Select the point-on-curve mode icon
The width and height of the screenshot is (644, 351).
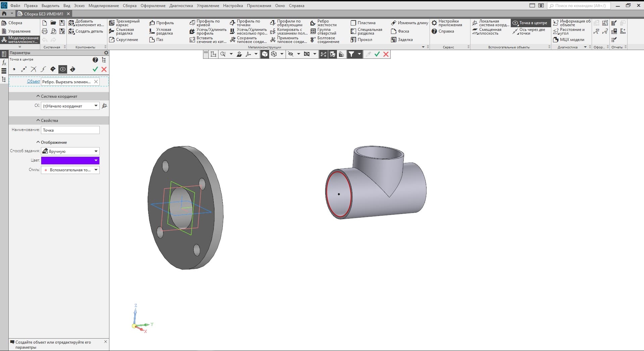pyautogui.click(x=43, y=69)
